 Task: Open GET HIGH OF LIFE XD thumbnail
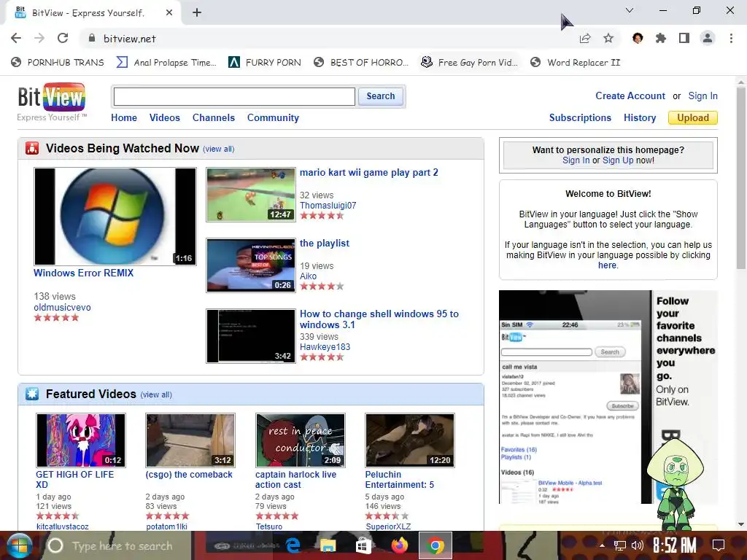tap(81, 440)
